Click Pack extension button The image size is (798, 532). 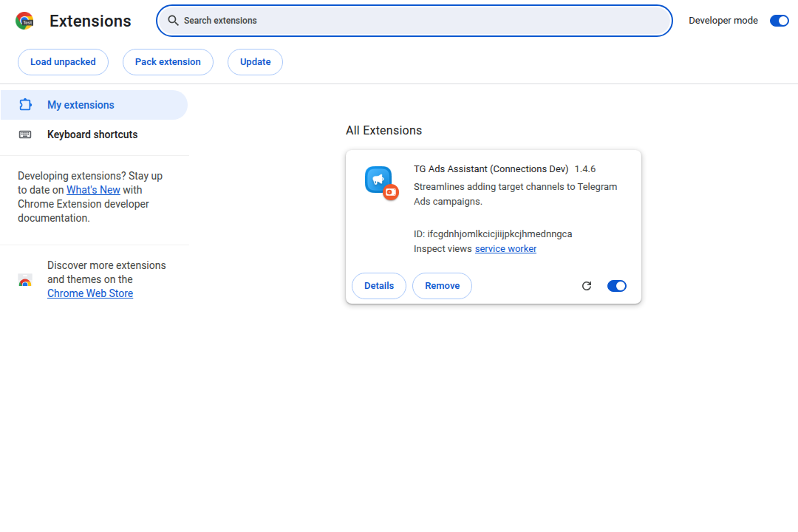(168, 62)
